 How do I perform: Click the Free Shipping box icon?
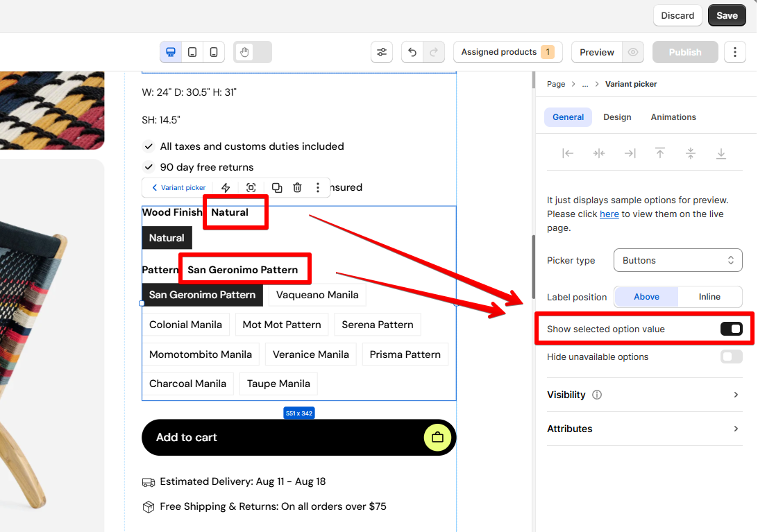pos(149,507)
